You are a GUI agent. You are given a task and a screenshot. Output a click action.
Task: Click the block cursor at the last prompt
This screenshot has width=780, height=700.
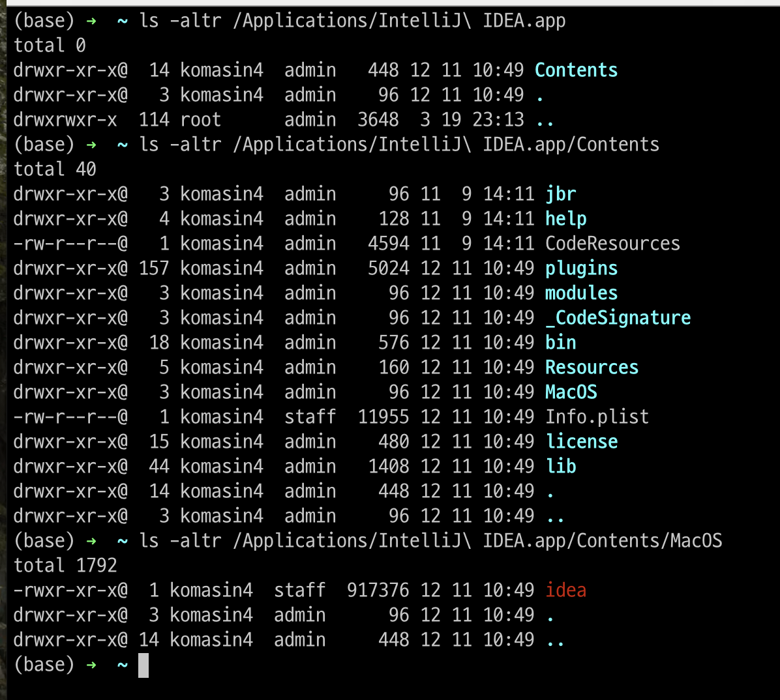tap(143, 665)
